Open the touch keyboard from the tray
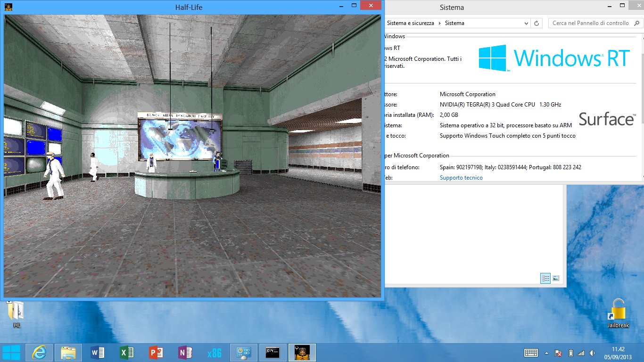 click(531, 353)
